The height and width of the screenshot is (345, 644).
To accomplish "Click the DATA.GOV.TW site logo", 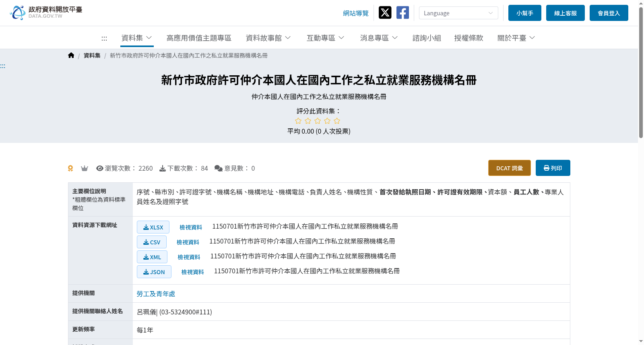I will tap(46, 12).
